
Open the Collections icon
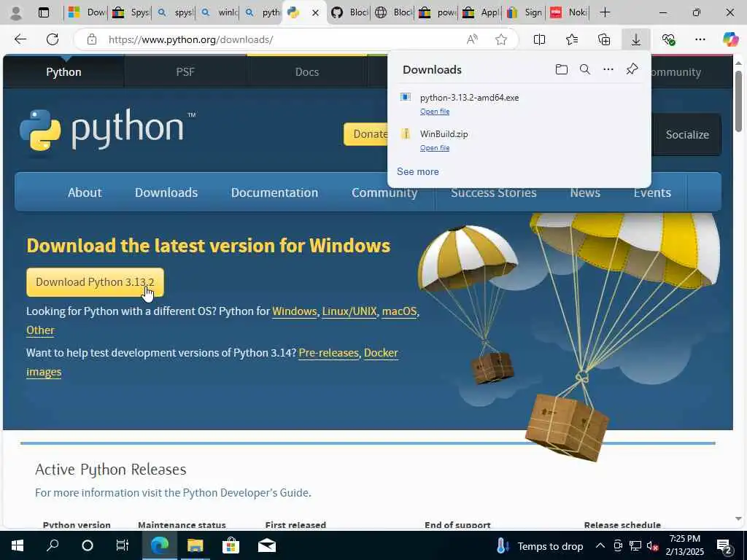[x=604, y=39]
